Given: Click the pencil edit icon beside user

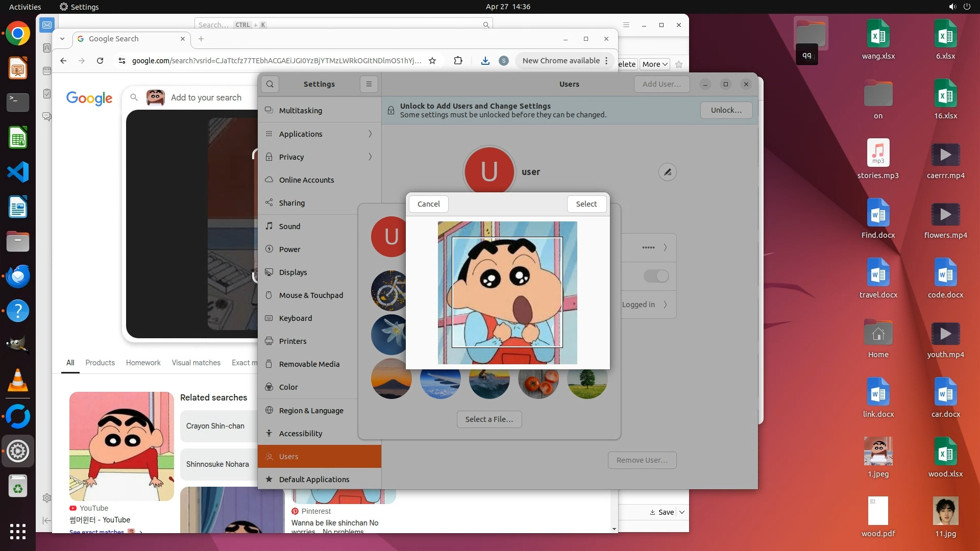Looking at the screenshot, I should tap(667, 172).
